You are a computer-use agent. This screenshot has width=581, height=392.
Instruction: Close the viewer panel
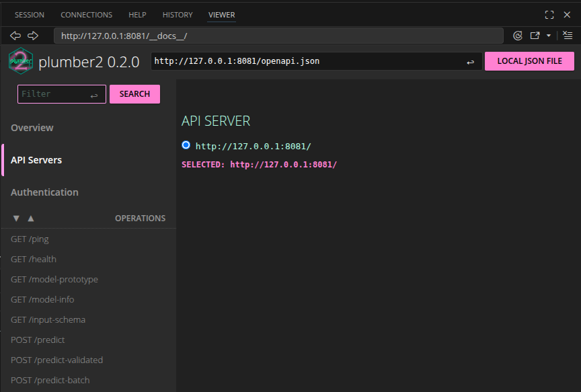tap(567, 15)
